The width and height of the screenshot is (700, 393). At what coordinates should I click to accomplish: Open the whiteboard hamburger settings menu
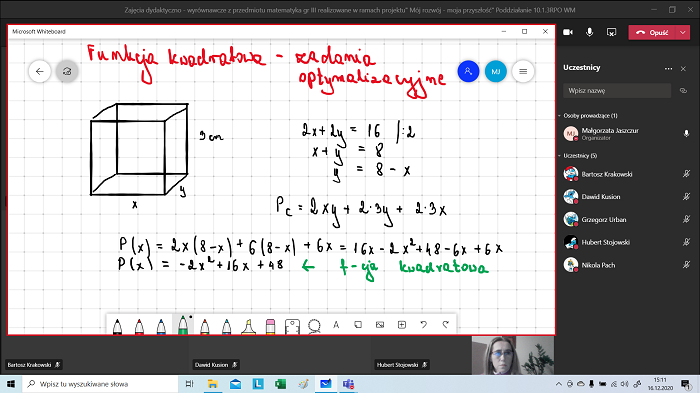[x=523, y=71]
